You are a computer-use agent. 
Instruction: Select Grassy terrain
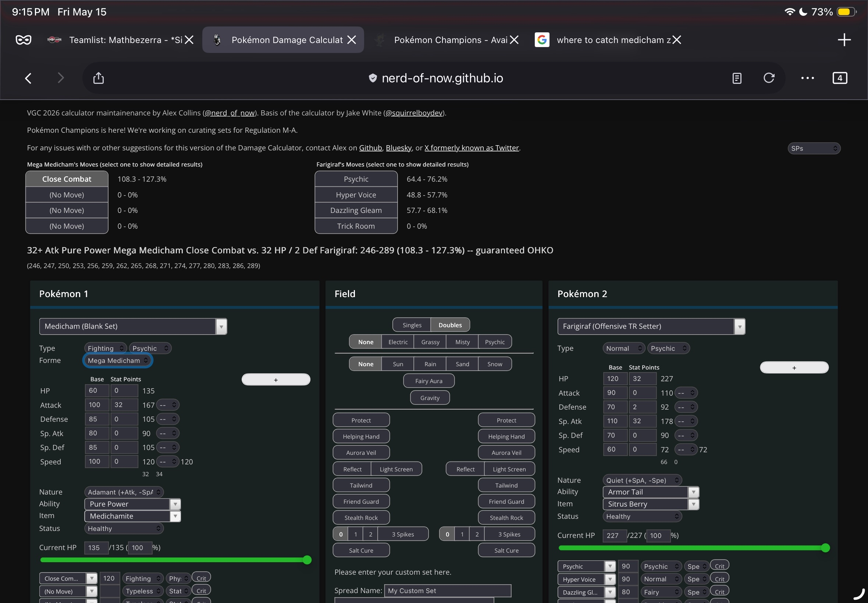pos(430,342)
